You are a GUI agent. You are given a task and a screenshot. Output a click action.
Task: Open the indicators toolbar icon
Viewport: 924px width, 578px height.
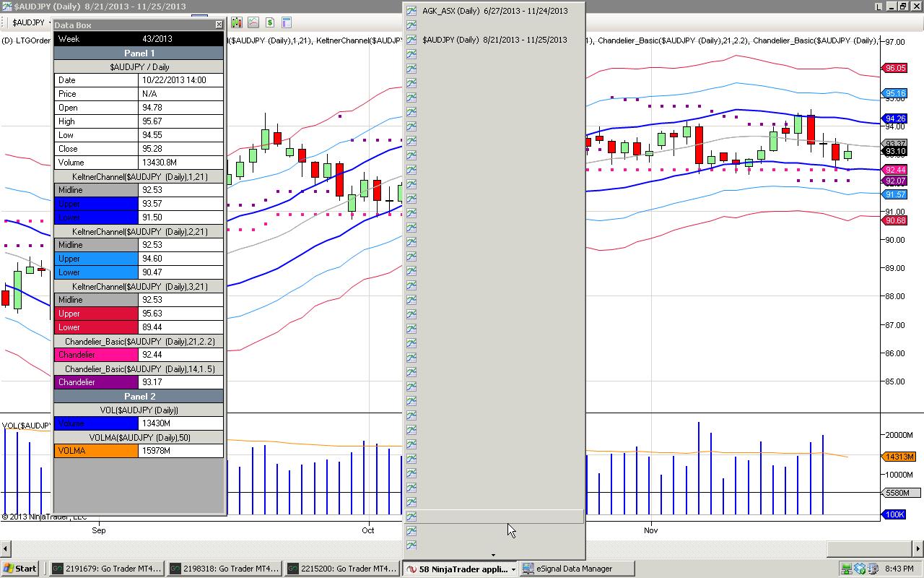pyautogui.click(x=253, y=22)
